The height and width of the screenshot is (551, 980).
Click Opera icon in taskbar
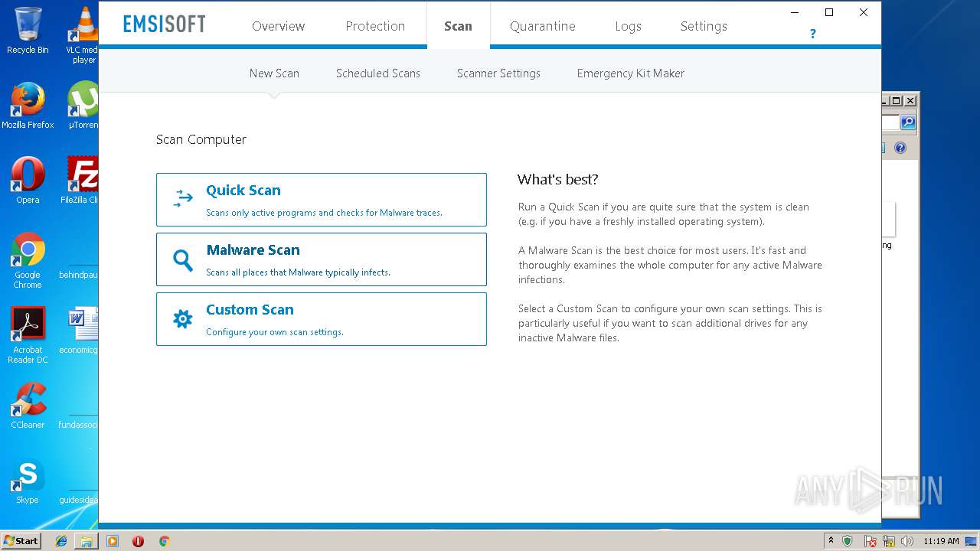pyautogui.click(x=138, y=541)
